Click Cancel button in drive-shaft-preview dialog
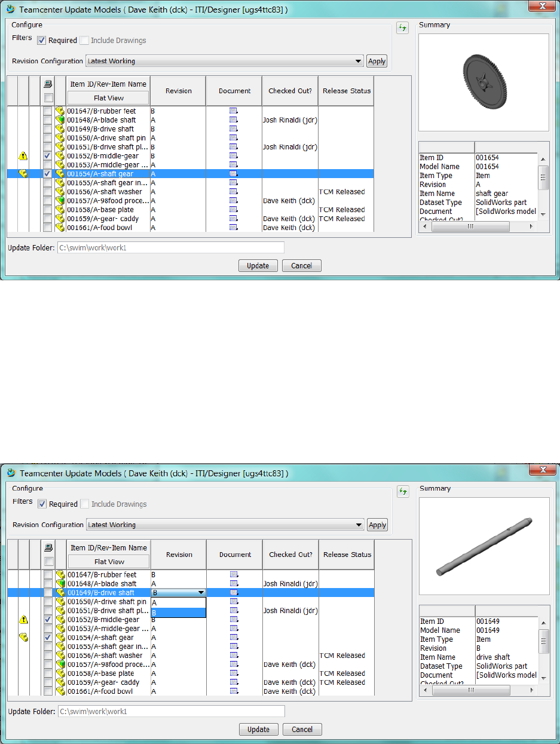 pos(302,730)
